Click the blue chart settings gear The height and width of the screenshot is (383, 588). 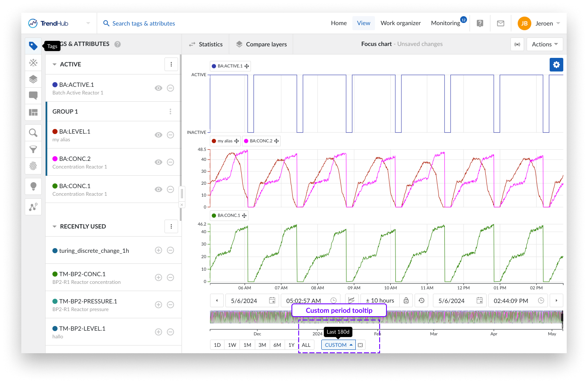[556, 65]
